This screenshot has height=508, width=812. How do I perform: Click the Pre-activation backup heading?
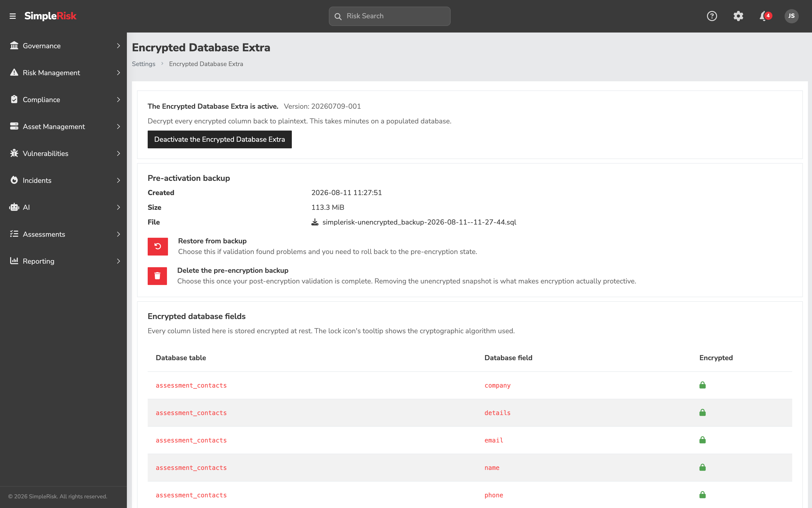pos(189,178)
